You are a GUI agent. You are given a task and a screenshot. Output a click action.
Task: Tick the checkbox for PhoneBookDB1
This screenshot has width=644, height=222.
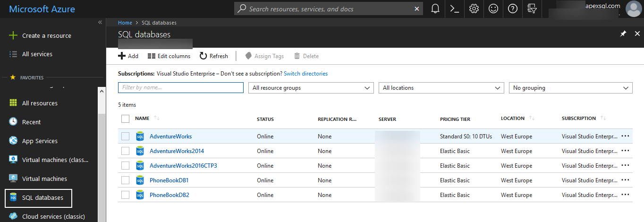click(125, 180)
